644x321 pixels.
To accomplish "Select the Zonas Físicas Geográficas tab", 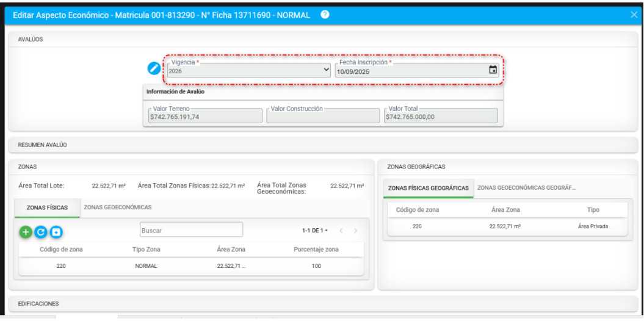I will pos(428,189).
